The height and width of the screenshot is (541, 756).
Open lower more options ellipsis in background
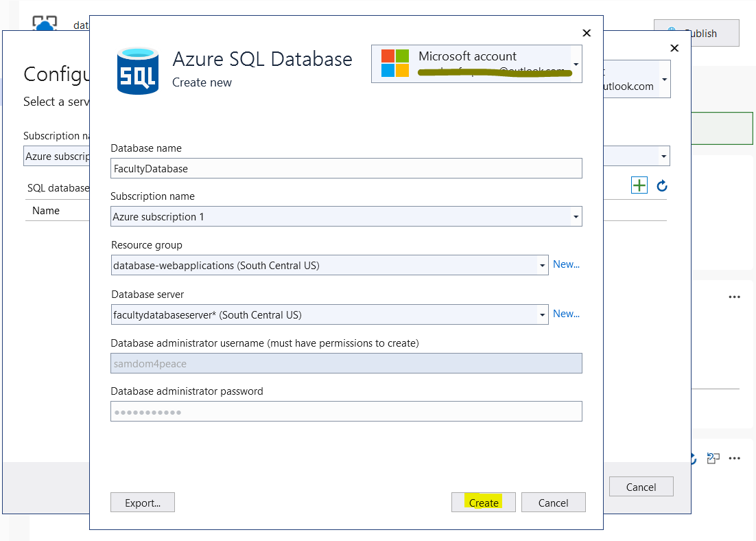click(734, 458)
